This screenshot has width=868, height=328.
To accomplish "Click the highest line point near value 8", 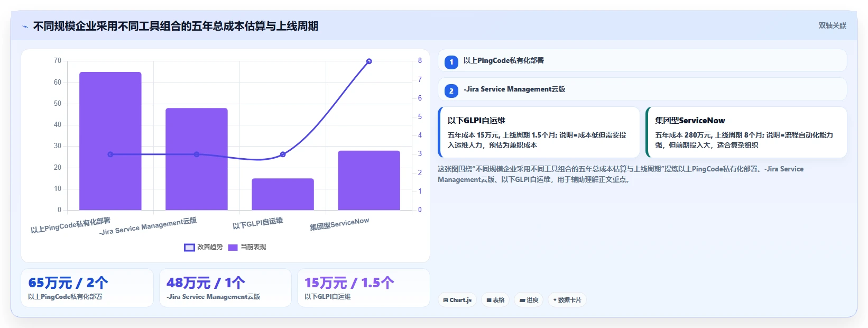I will pos(369,61).
